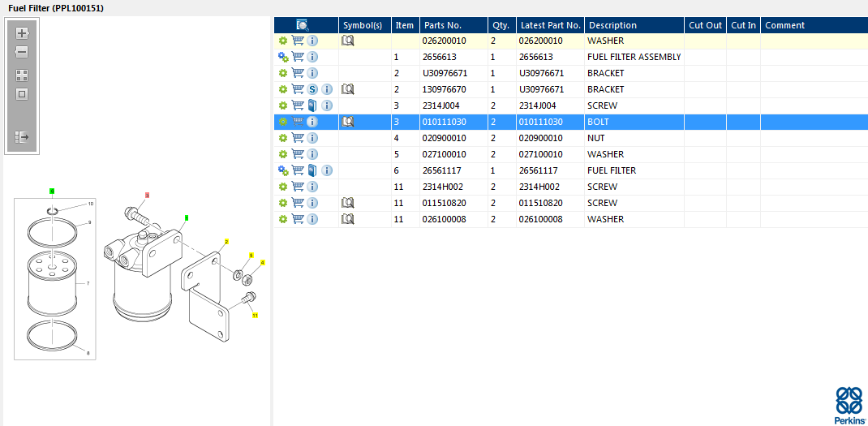The width and height of the screenshot is (868, 426).
Task: Zoom in on the parts diagram
Action: point(22,33)
